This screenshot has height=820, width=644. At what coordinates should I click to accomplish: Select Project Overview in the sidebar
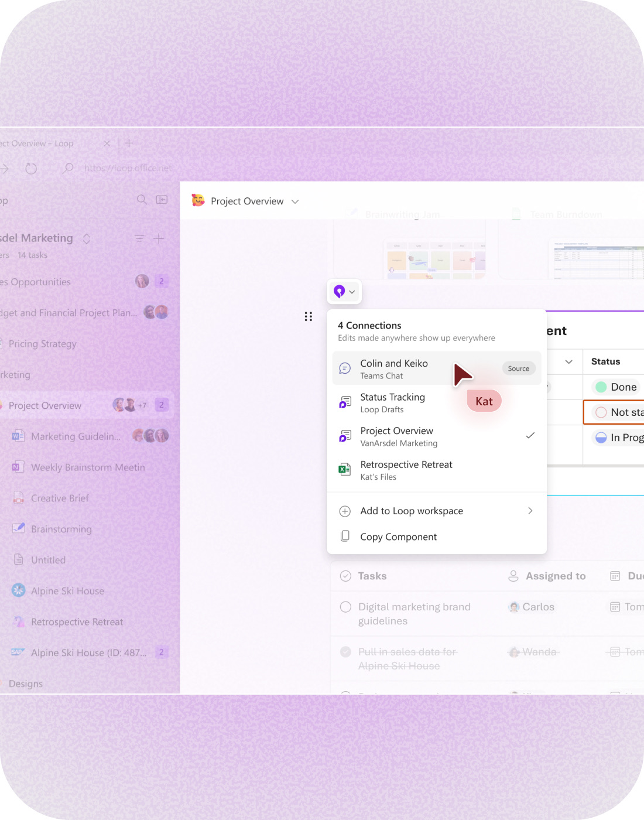coord(85,405)
